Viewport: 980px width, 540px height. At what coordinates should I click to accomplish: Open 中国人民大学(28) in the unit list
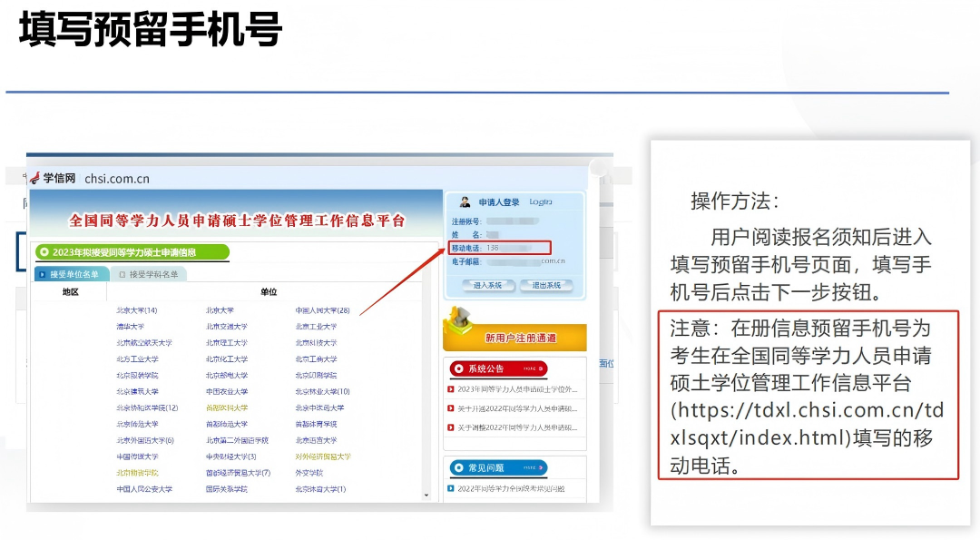tap(322, 310)
